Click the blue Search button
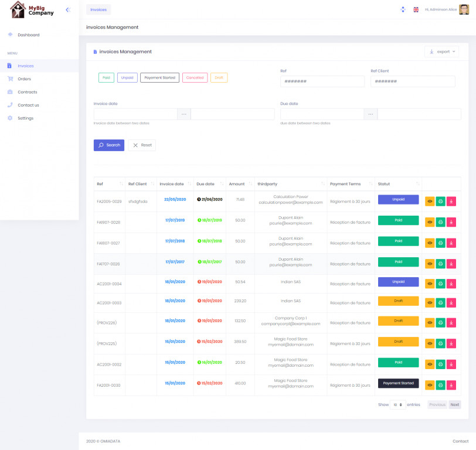 click(x=109, y=145)
